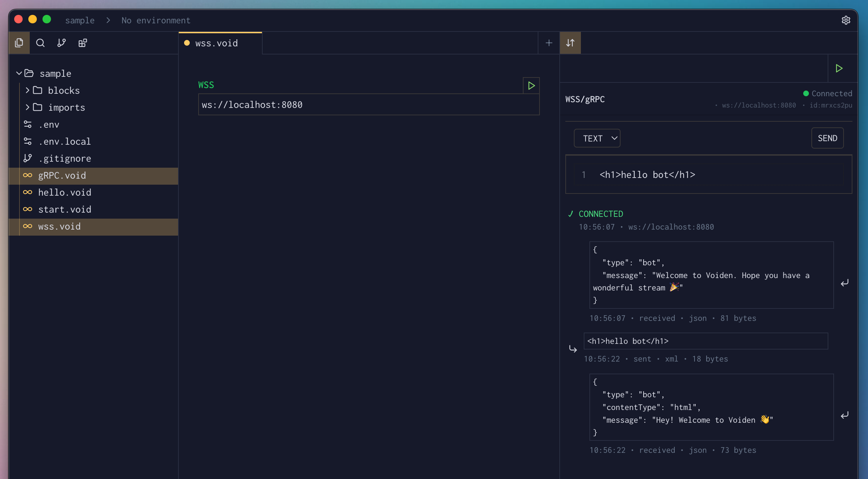This screenshot has width=868, height=479.
Task: Open the blocks layout panel
Action: click(82, 42)
